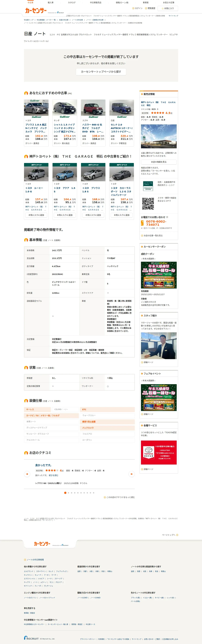Open the お役立ち記事 tab
The width and height of the screenshot is (202, 644).
(169, 3)
